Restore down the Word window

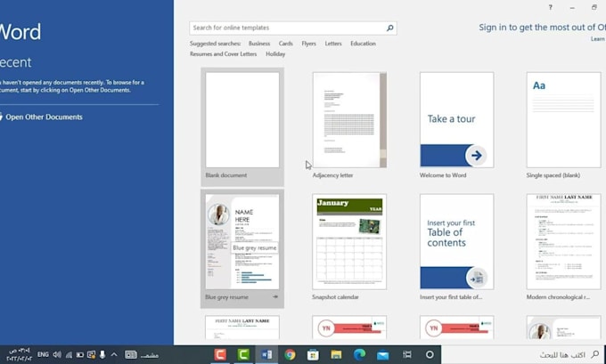pos(594,7)
